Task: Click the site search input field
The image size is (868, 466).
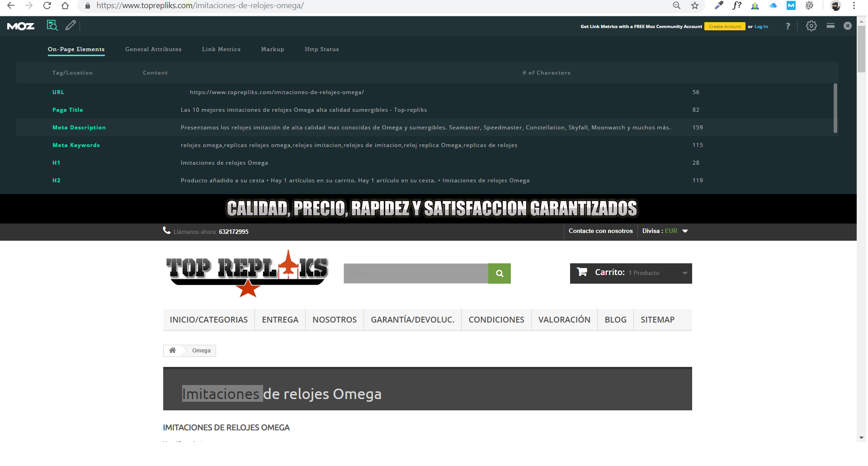Action: (x=416, y=273)
